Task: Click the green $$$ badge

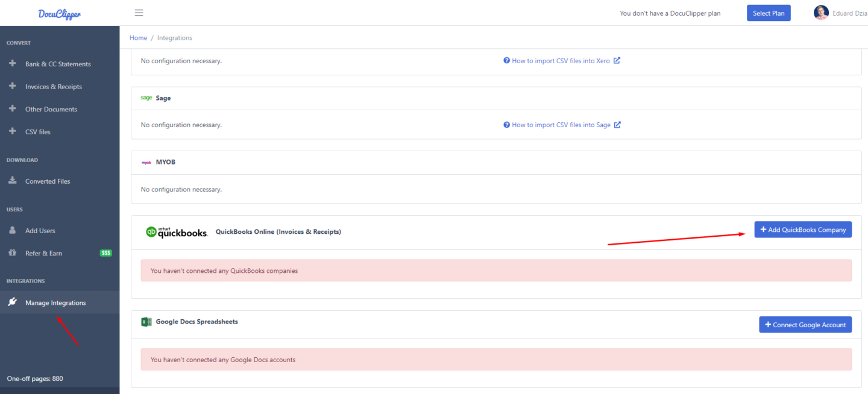Action: [x=106, y=253]
